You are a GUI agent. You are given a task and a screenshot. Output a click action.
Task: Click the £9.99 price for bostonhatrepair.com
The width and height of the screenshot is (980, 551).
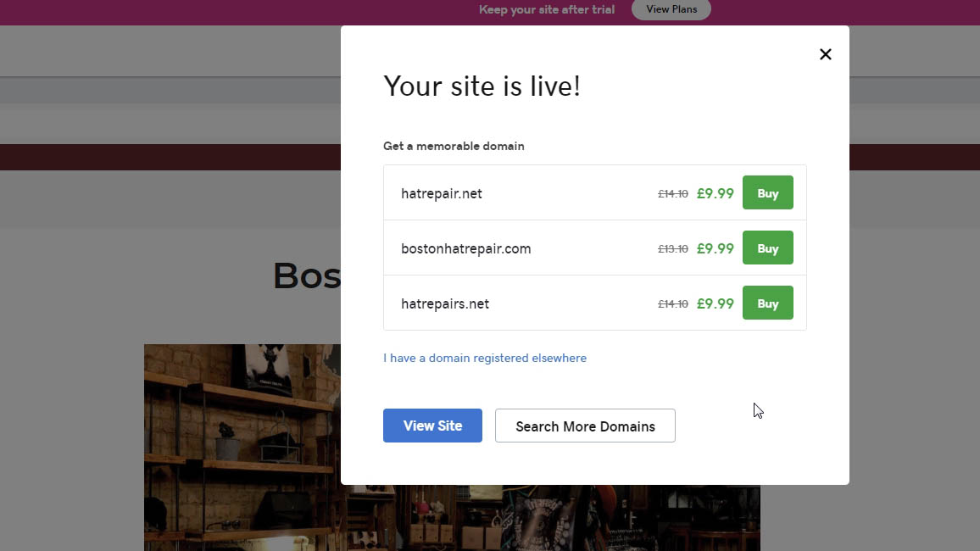(715, 248)
